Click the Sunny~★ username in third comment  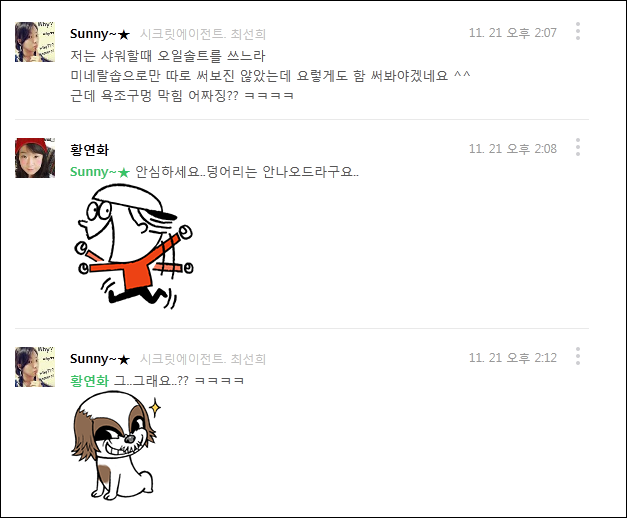click(100, 359)
